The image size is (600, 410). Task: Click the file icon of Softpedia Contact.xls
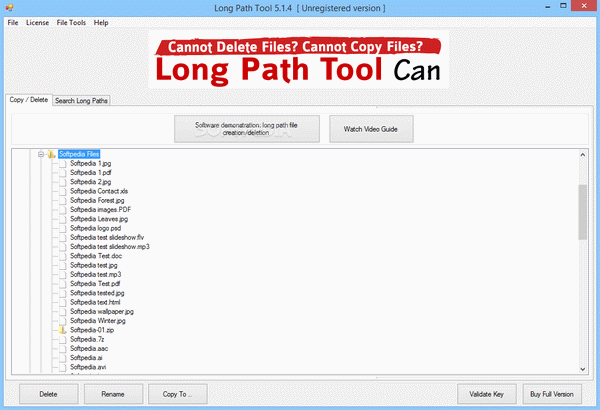click(62, 191)
